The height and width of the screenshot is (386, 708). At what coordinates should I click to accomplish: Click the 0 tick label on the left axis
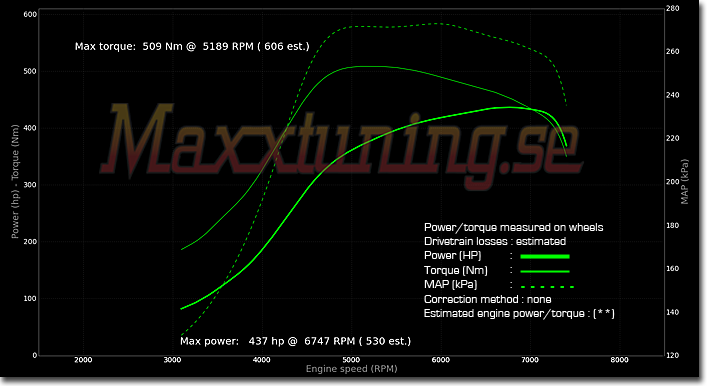(35, 355)
